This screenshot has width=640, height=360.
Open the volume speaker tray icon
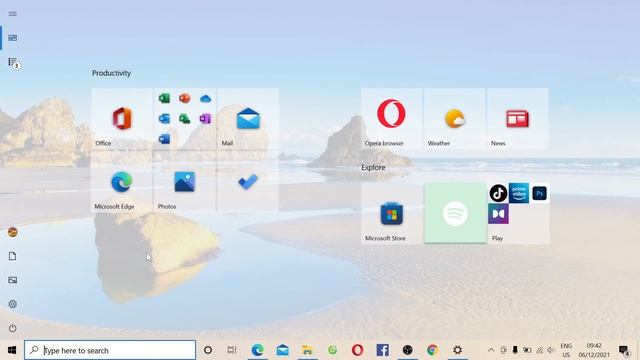pyautogui.click(x=551, y=350)
